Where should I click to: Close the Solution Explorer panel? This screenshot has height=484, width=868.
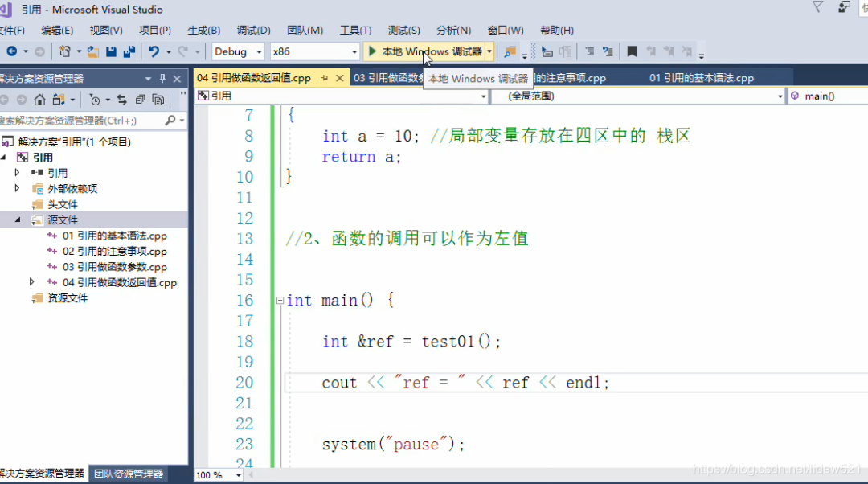[x=177, y=79]
